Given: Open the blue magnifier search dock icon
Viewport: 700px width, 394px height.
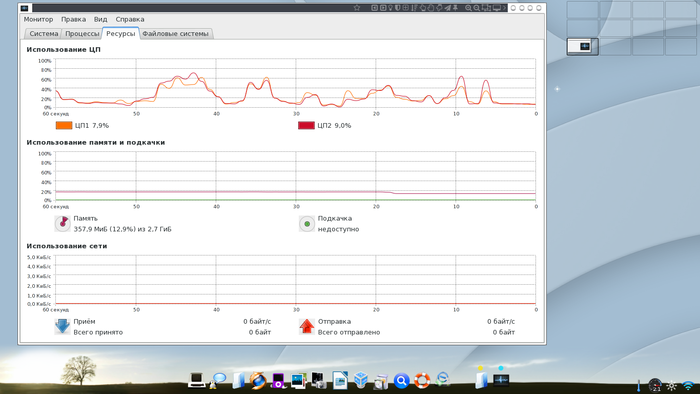Looking at the screenshot, I should [x=401, y=381].
